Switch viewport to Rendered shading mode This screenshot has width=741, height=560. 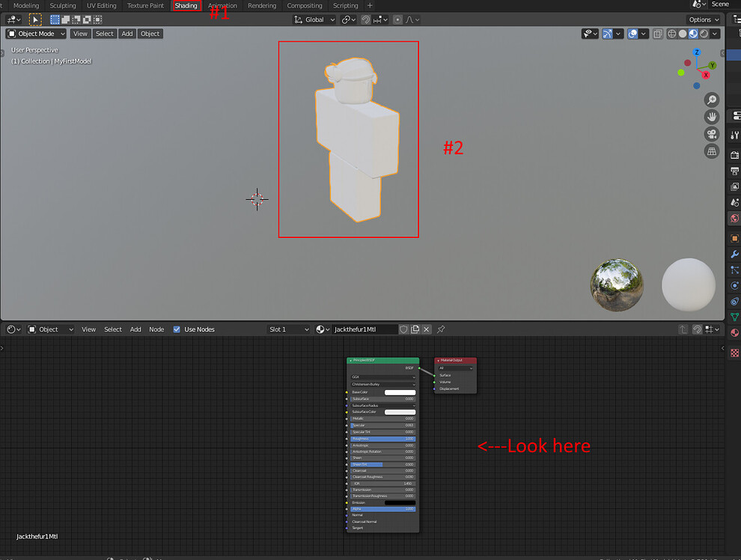tap(704, 33)
